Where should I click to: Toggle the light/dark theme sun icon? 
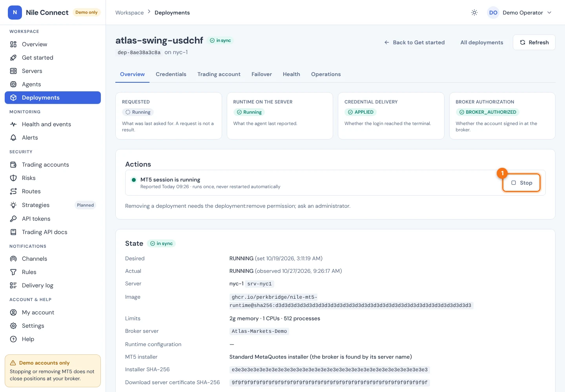(x=474, y=13)
